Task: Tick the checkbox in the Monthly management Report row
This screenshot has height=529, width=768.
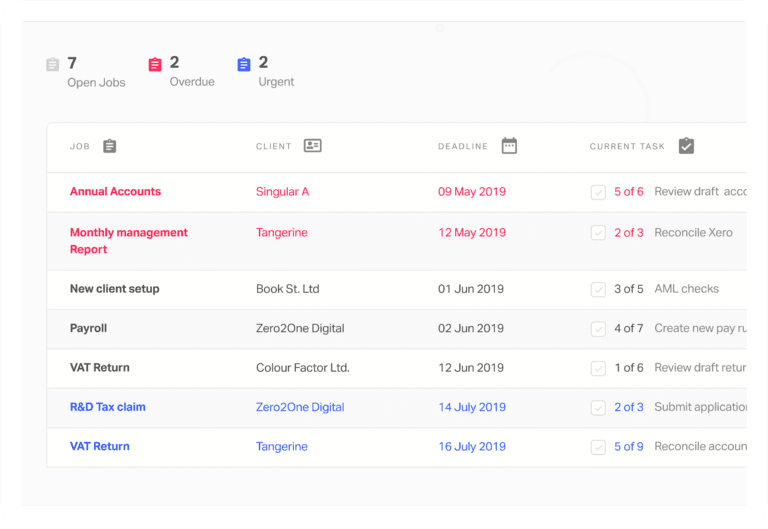Action: pos(598,232)
